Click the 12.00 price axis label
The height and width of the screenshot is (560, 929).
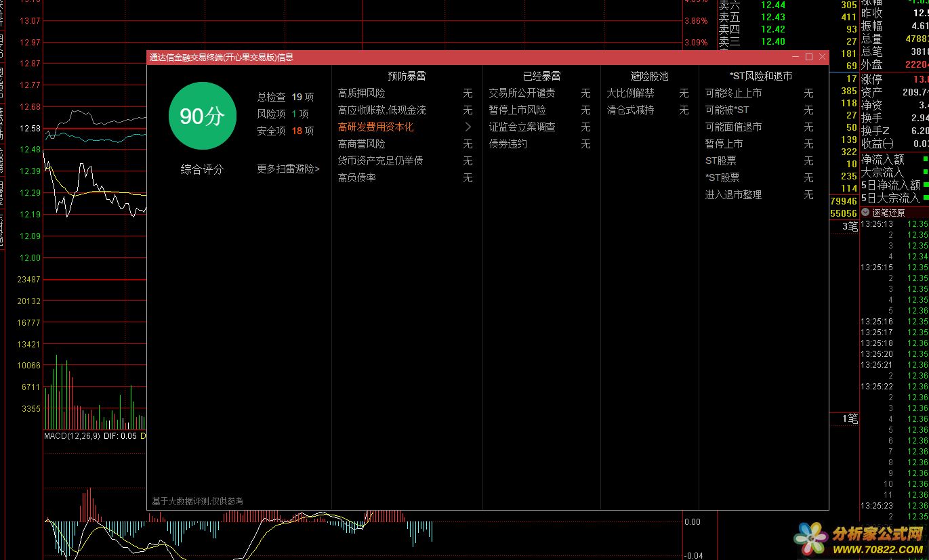[x=30, y=257]
